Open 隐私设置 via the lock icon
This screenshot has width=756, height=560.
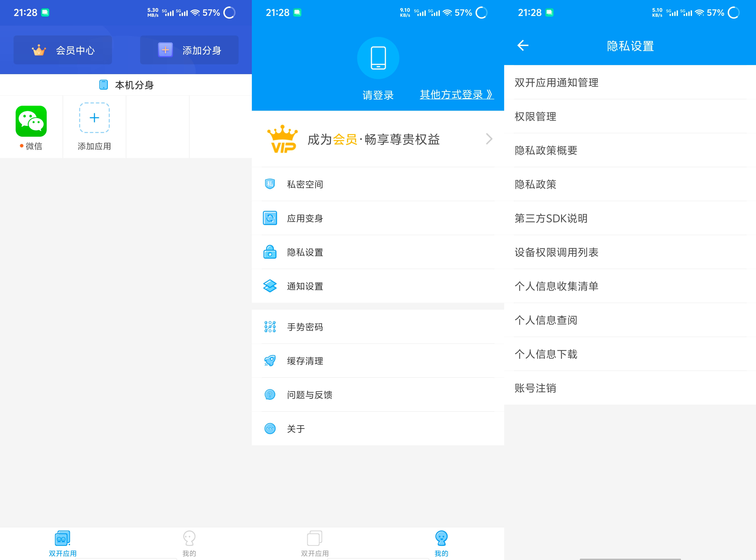[270, 252]
